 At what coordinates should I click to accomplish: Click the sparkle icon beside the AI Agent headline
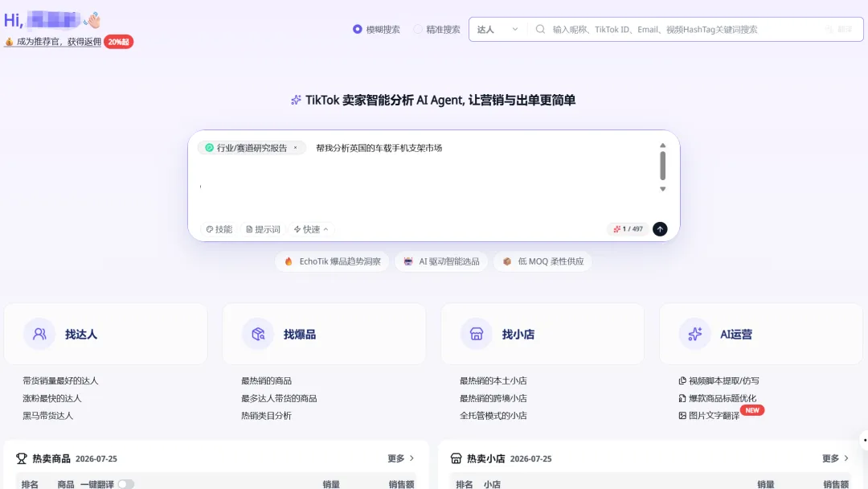pyautogui.click(x=296, y=101)
